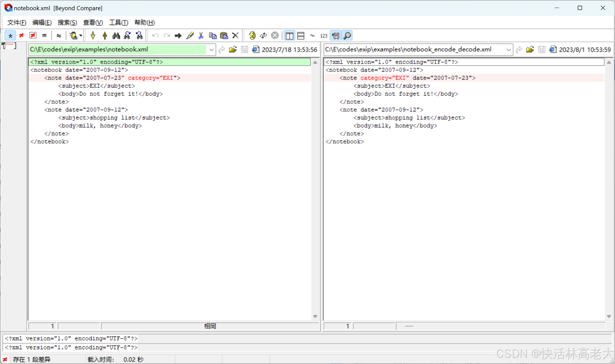This screenshot has width=615, height=364.
Task: Open the 工具(T) menu
Action: pos(119,22)
